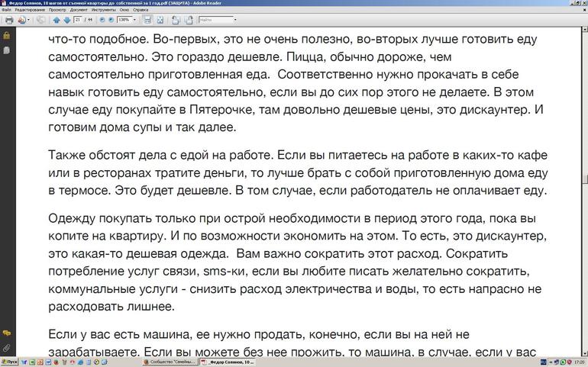Open the attachments paperclip panel
Image resolution: width=588 pixels, height=367 pixels.
[6, 347]
